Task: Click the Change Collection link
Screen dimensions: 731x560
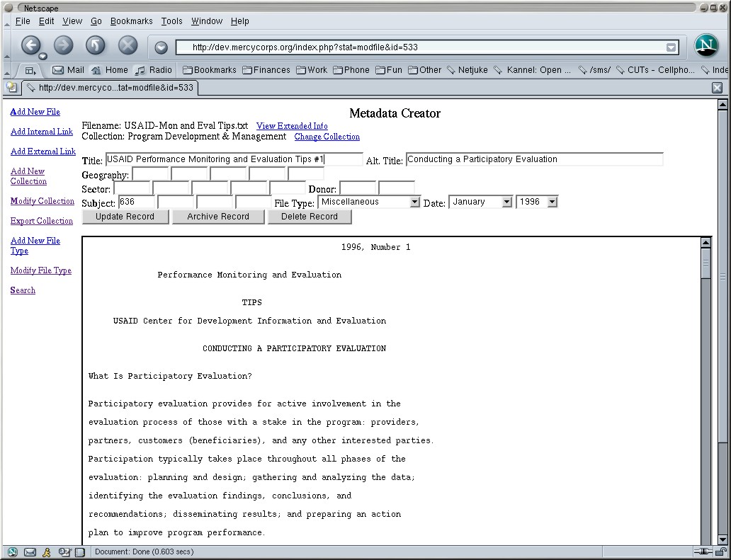Action: [327, 137]
